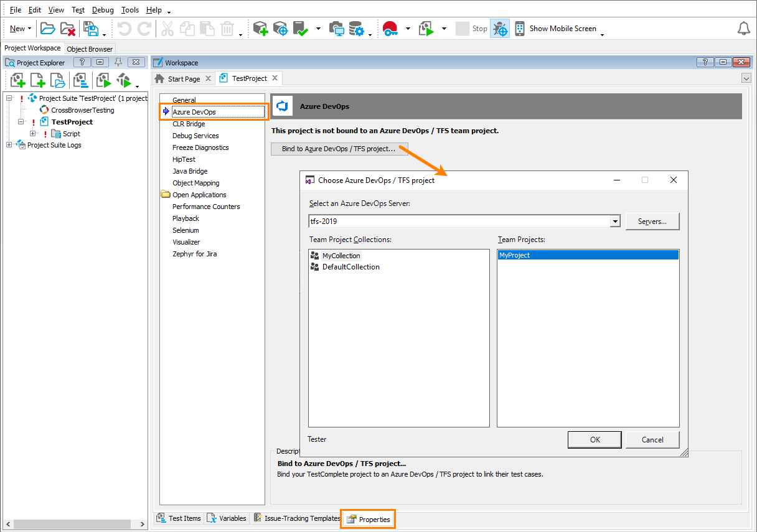Open dropdown arrow next to Run icon

(444, 29)
